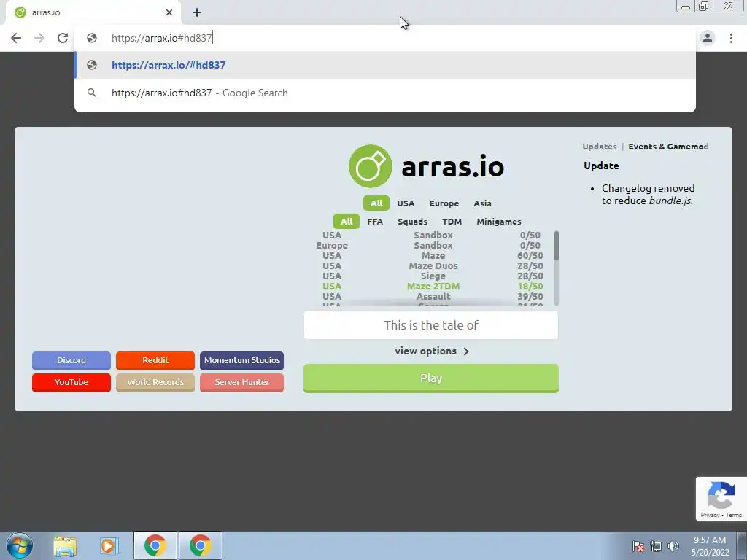
Task: Click the arras.io green logo icon
Action: [370, 166]
